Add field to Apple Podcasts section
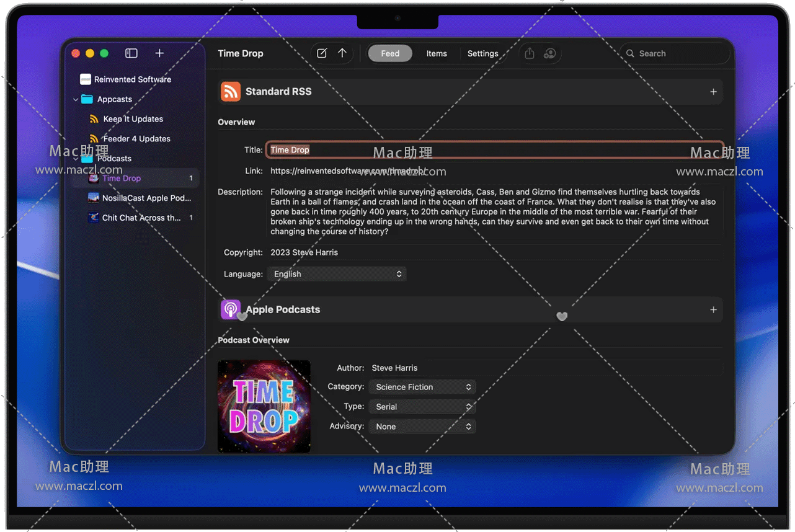Screen dimensions: 795x532 (x=713, y=309)
